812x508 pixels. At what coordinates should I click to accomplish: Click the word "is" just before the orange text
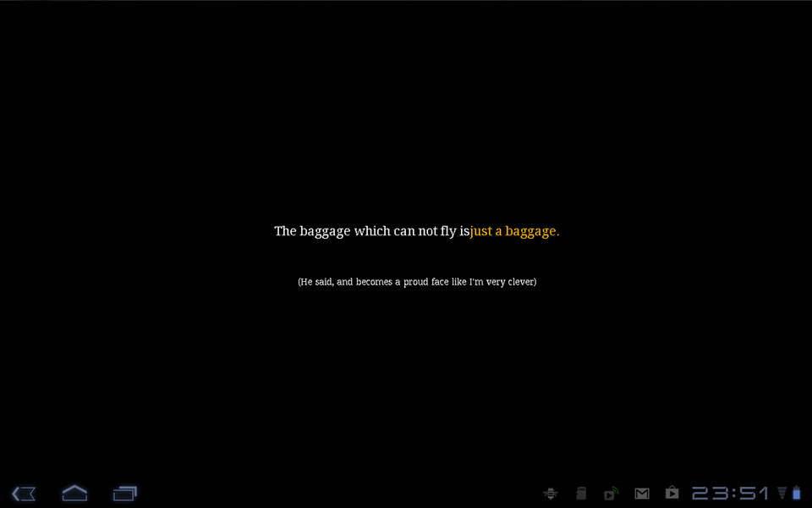(464, 231)
